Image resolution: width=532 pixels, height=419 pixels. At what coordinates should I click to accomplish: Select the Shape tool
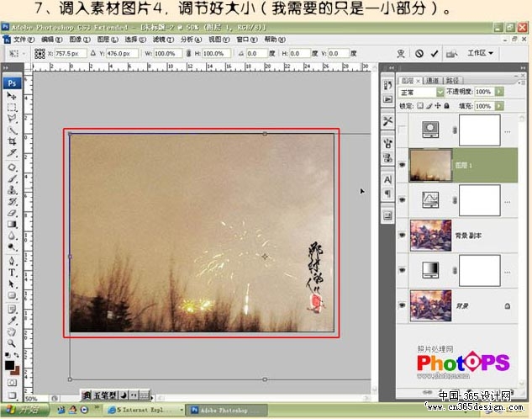pos(12,295)
